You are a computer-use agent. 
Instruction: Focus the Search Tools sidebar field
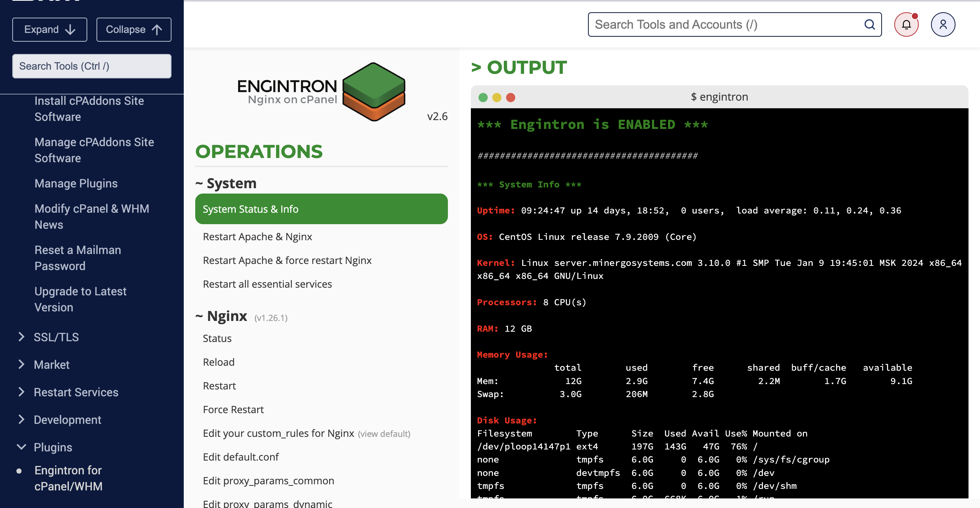(x=92, y=66)
